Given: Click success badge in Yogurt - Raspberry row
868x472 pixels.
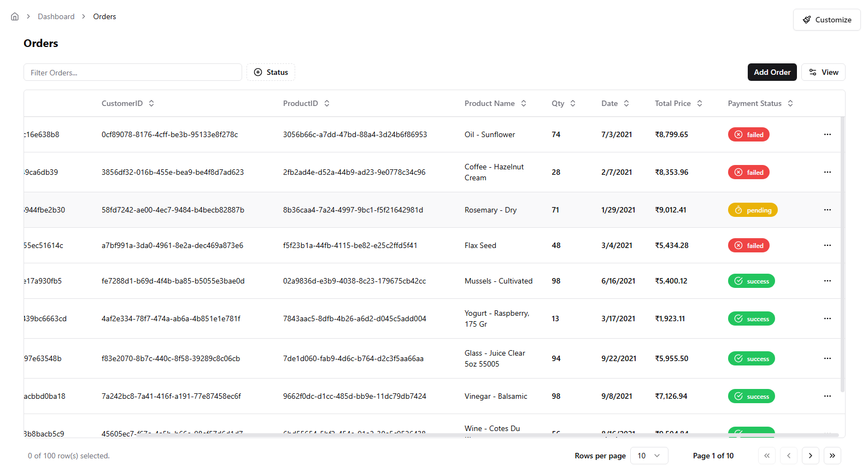Looking at the screenshot, I should [751, 318].
